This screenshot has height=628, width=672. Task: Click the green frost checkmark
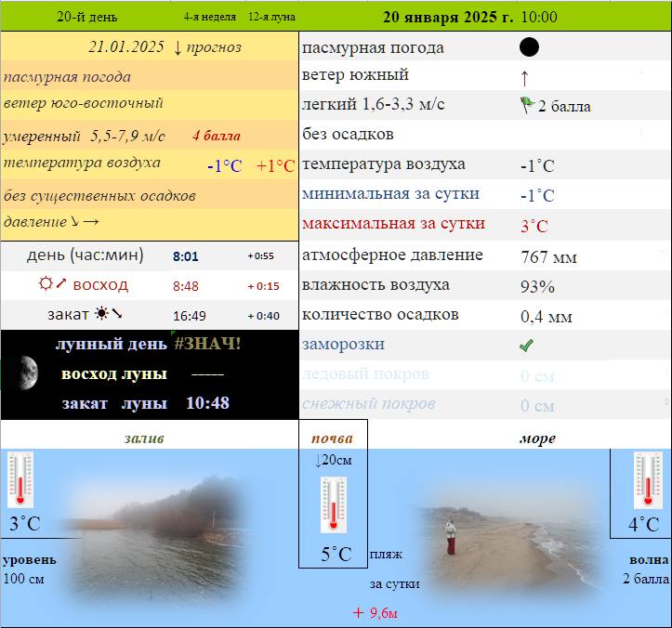point(526,346)
